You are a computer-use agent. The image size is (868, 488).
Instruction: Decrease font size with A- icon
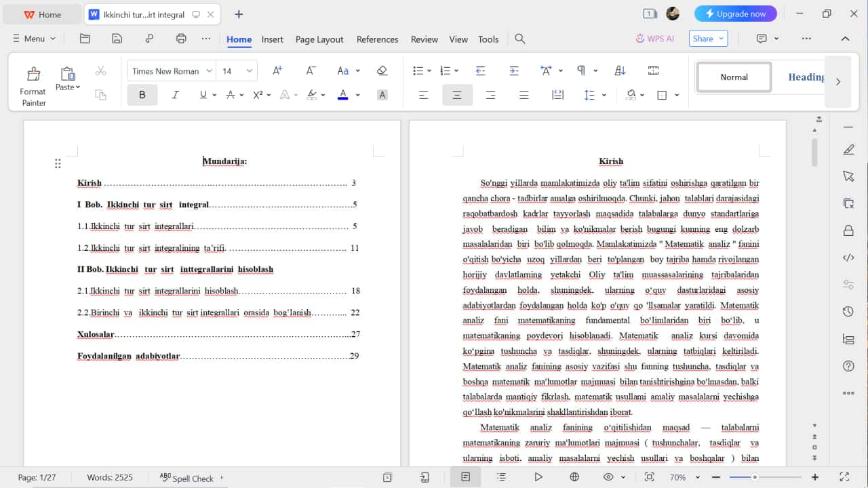(x=311, y=70)
